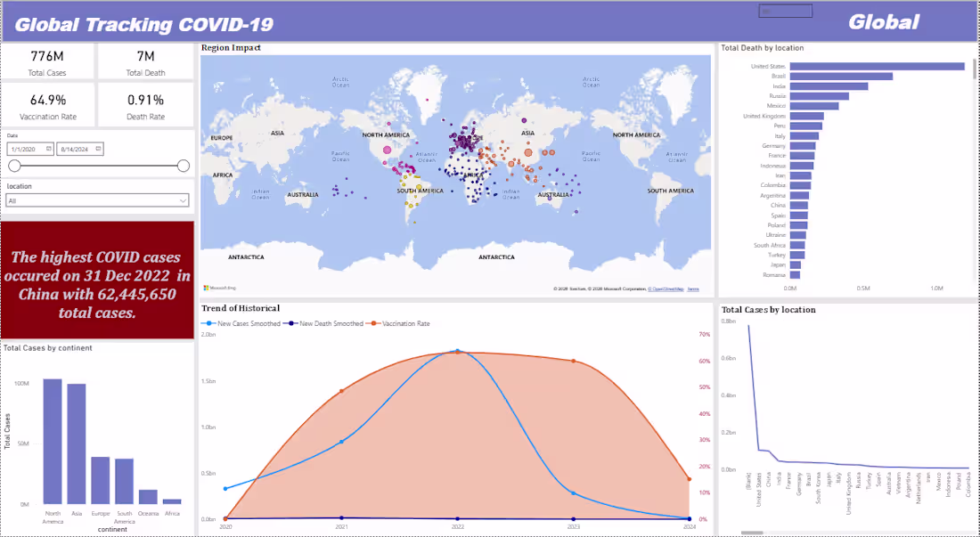Click the Terms link below the map

pyautogui.click(x=691, y=288)
